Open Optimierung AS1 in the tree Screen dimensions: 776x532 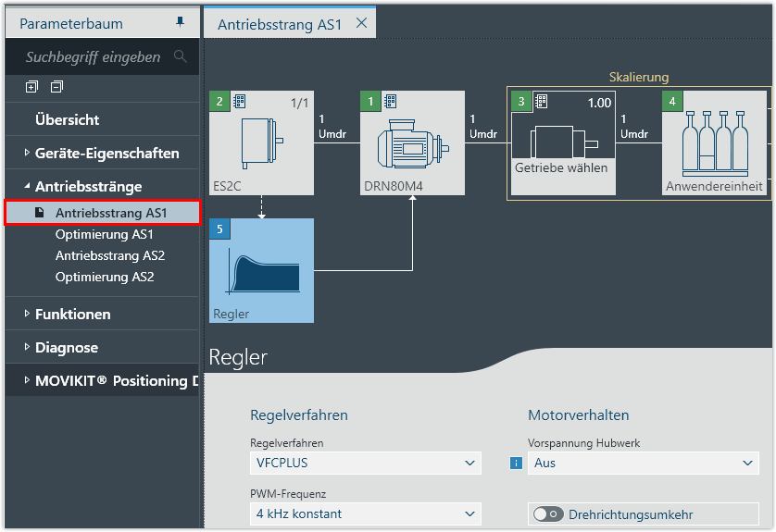(x=104, y=234)
